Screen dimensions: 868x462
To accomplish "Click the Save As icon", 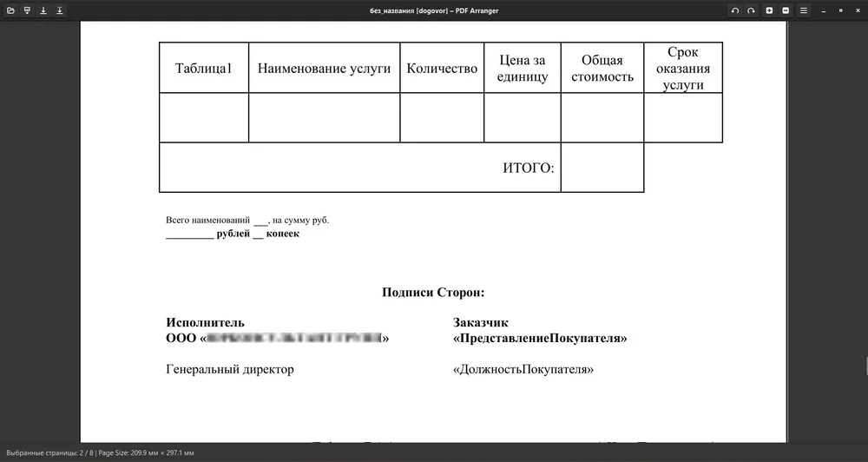I will coord(60,10).
